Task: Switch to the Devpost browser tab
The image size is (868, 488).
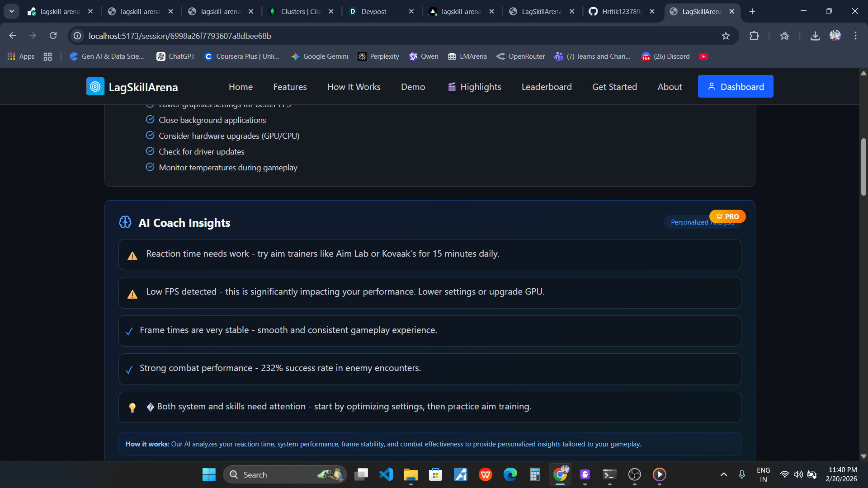Action: [x=373, y=12]
